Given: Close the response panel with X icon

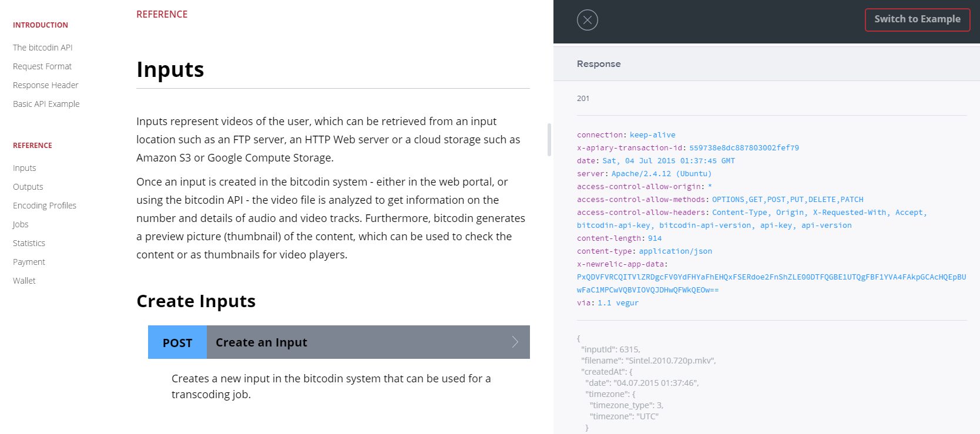Looking at the screenshot, I should point(588,20).
